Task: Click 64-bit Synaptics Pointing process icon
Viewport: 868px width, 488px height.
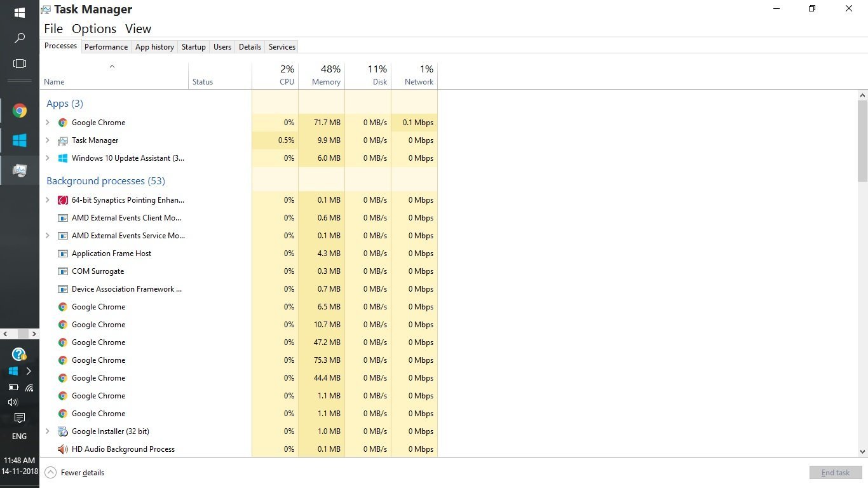Action: 63,200
